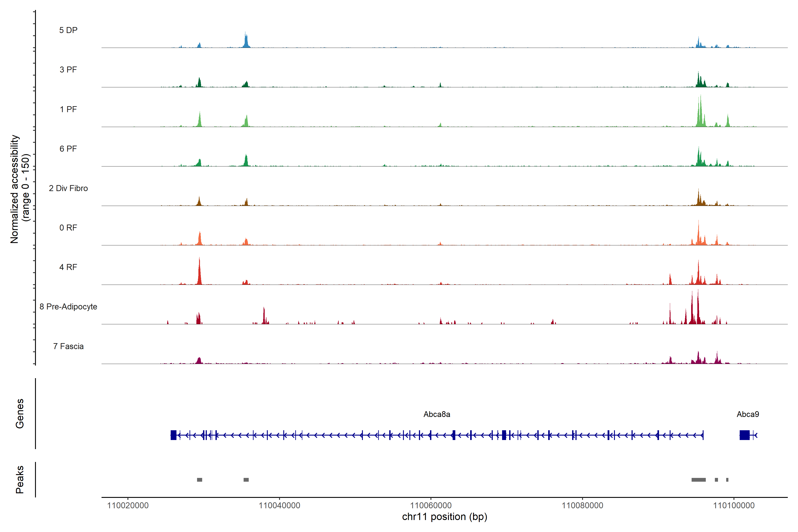The width and height of the screenshot is (798, 532).
Task: Click the 3 PF track label
Action: [68, 70]
